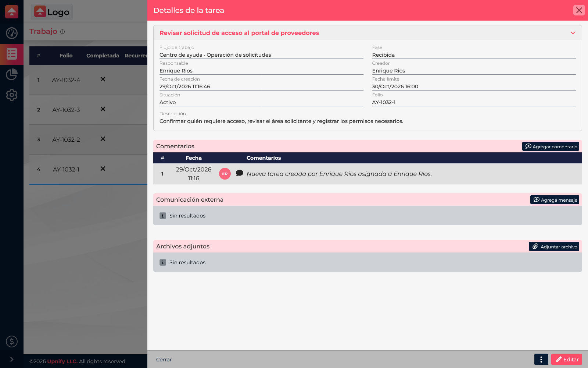The height and width of the screenshot is (368, 588).
Task: Click info icon in Archivos adjuntos section
Action: point(163,262)
